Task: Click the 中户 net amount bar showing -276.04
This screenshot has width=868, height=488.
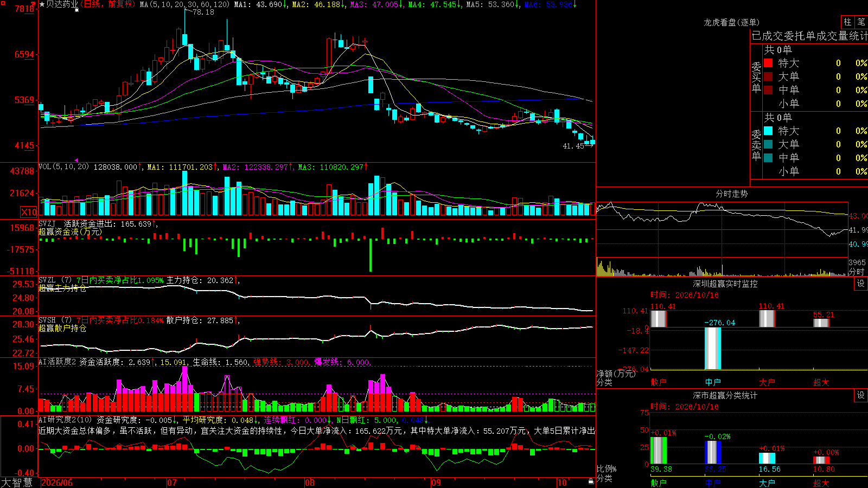Action: click(x=713, y=349)
